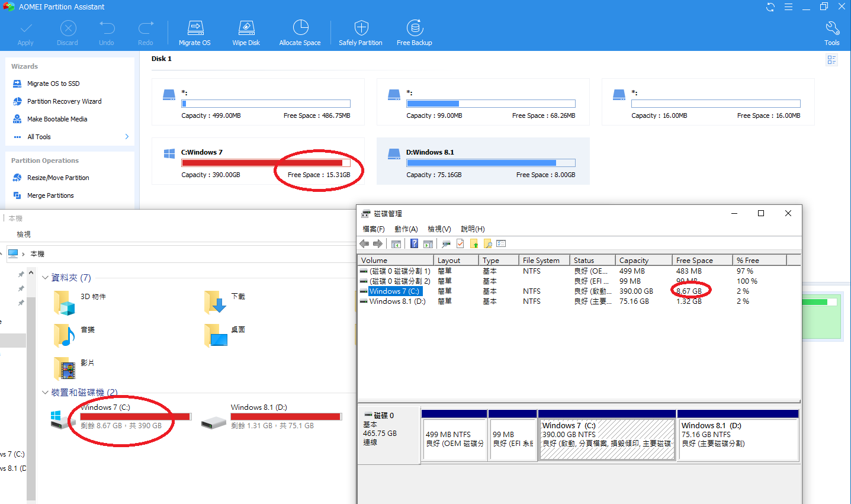Choose Resize/Move Partition operation
Screen dimensions: 851x504
point(51,178)
